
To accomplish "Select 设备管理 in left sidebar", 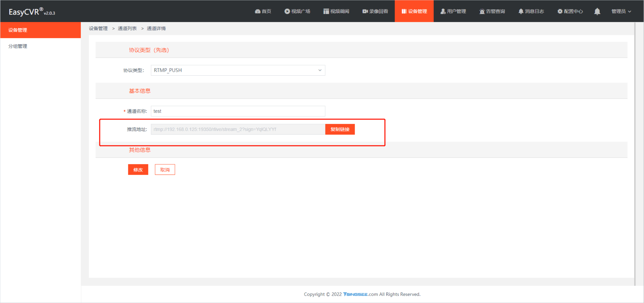I will click(x=18, y=30).
